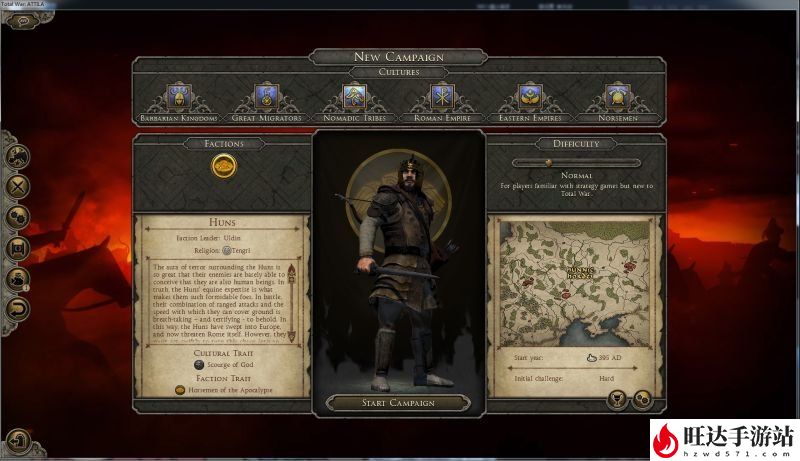Click the faction description scrollbar down arrow
800x461 pixels.
pos(292,335)
